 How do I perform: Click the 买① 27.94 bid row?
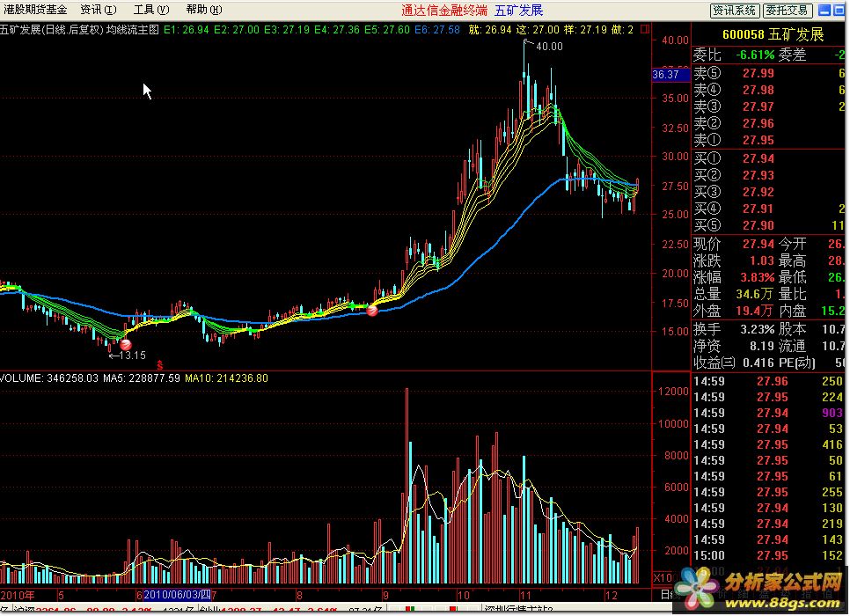769,159
